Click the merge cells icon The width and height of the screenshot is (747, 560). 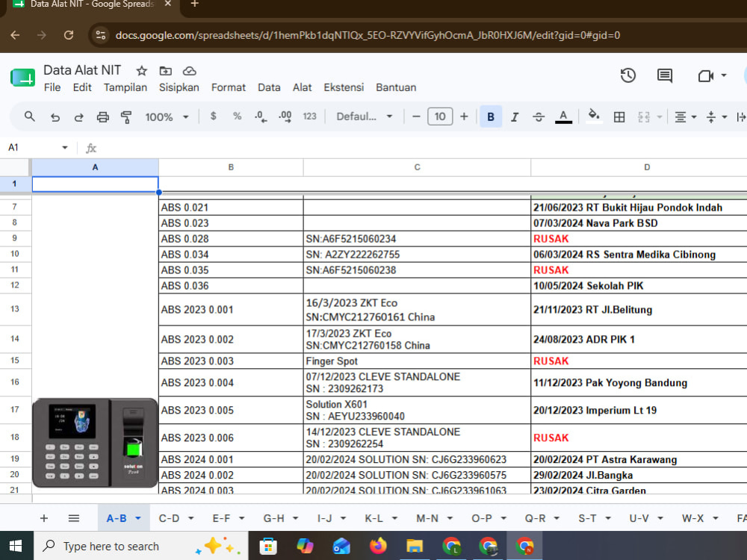click(644, 117)
